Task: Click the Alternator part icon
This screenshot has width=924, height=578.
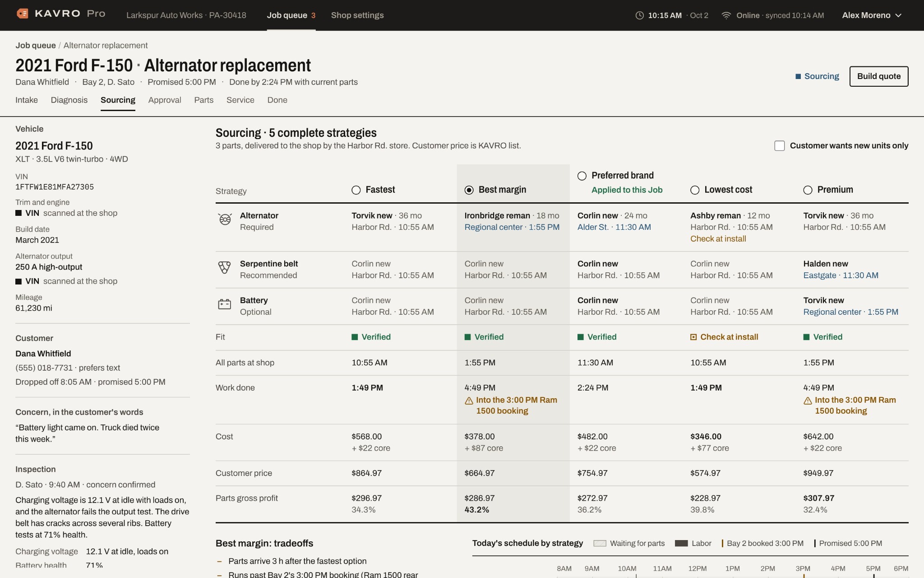Action: pyautogui.click(x=225, y=219)
